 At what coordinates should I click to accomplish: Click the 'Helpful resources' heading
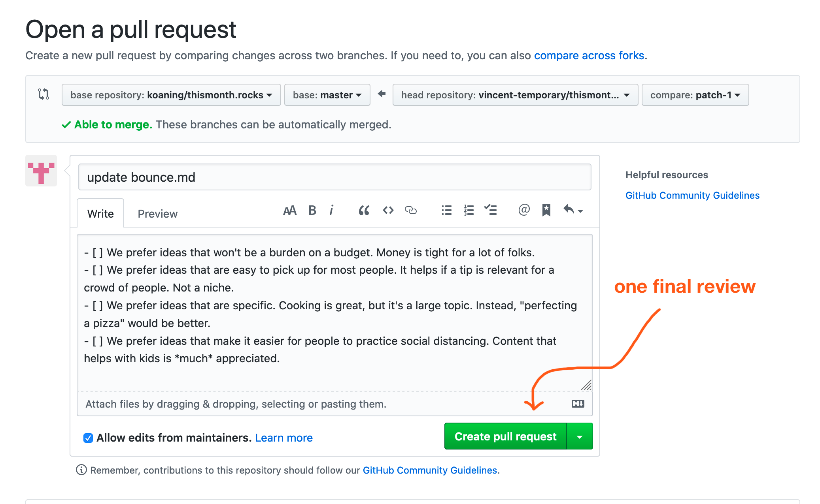click(x=667, y=175)
